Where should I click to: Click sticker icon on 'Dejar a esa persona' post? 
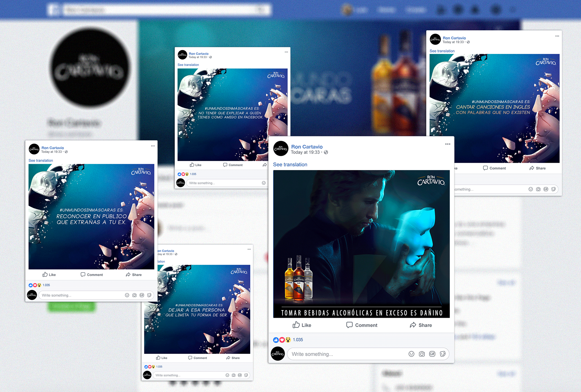(x=246, y=375)
